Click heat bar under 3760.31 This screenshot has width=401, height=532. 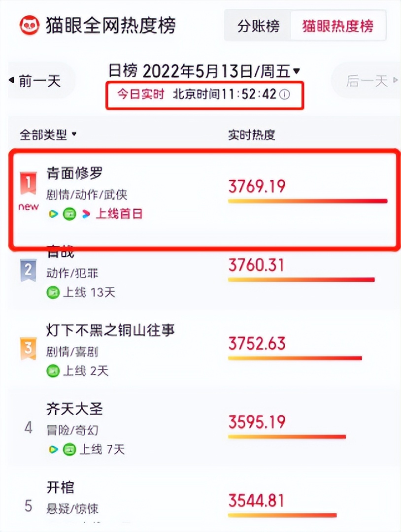[301, 280]
